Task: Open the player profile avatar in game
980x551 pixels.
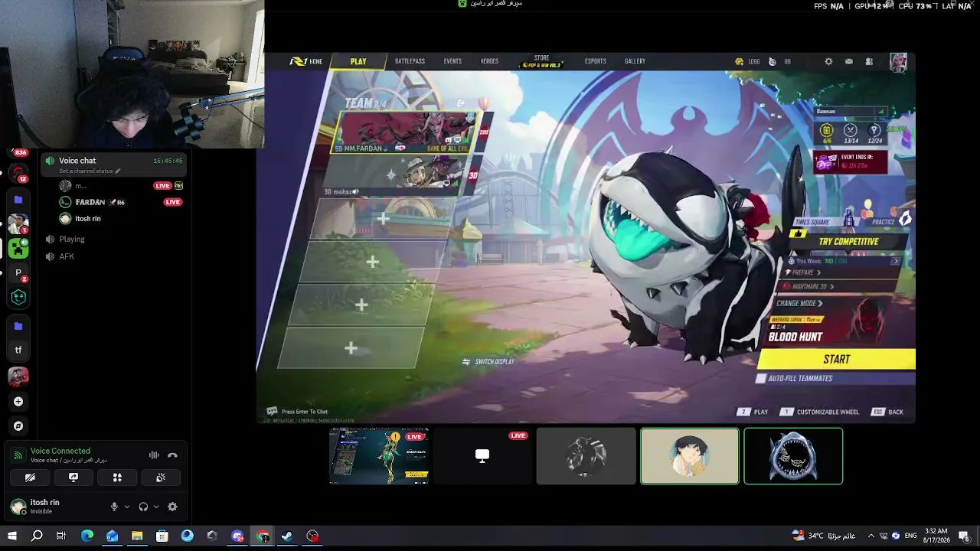Action: point(898,61)
